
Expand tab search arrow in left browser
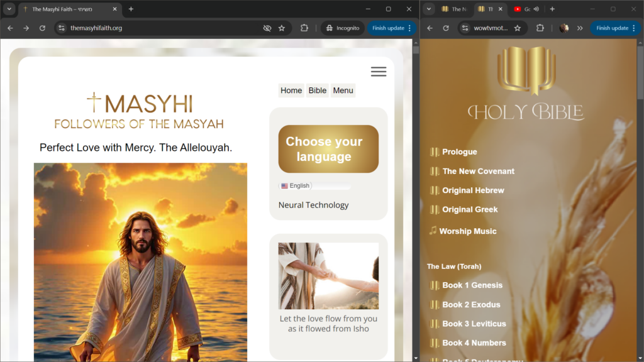coord(9,9)
